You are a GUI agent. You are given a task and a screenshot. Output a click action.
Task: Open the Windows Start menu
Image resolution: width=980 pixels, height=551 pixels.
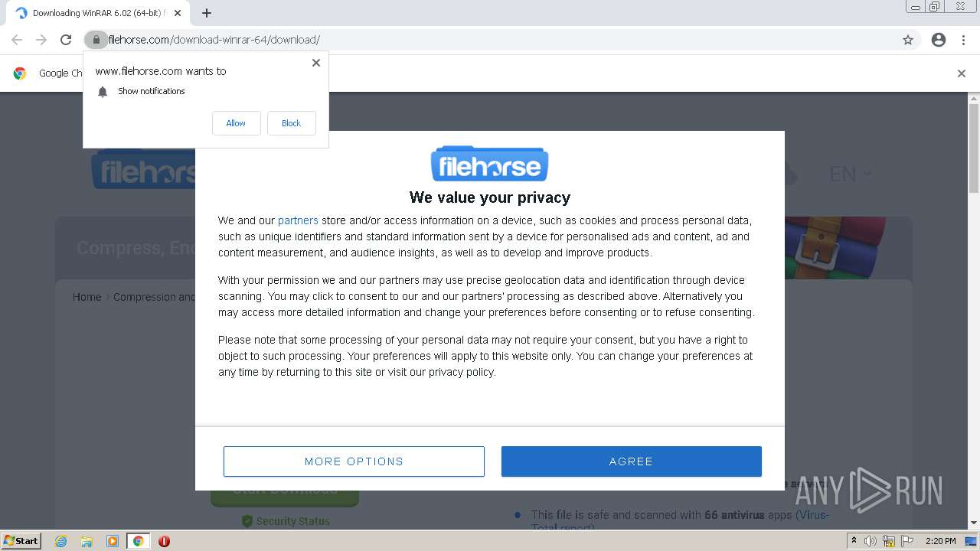point(21,541)
